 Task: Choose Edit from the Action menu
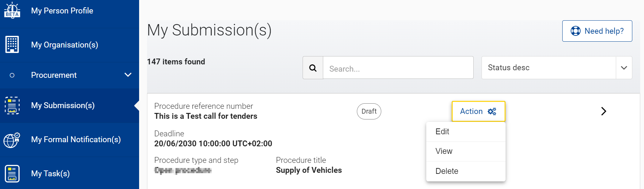pyautogui.click(x=466, y=132)
